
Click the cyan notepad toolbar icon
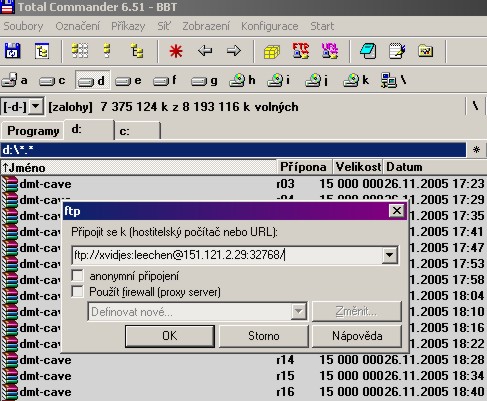pyautogui.click(x=368, y=51)
